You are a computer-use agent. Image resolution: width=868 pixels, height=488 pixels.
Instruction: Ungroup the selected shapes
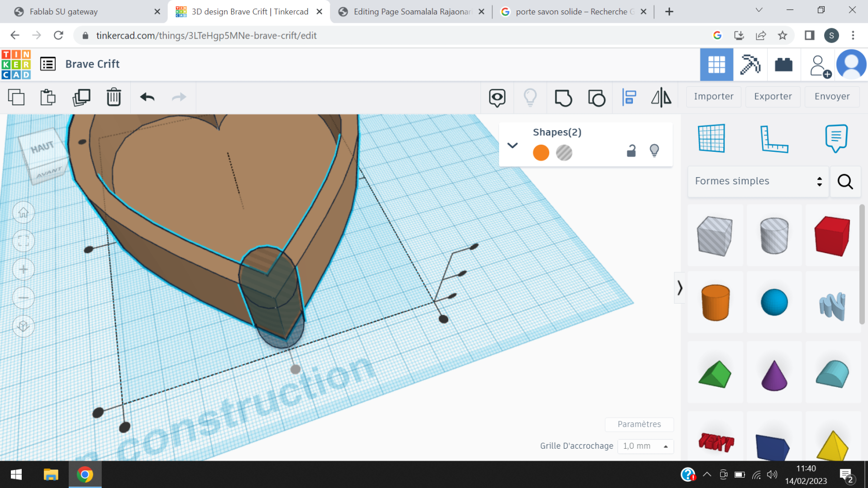(596, 98)
